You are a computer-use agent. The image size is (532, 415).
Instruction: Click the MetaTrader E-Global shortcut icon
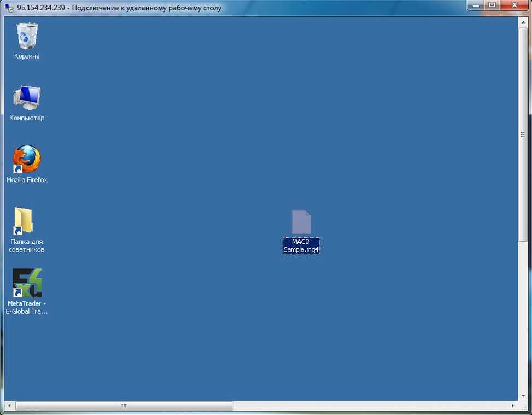click(27, 283)
